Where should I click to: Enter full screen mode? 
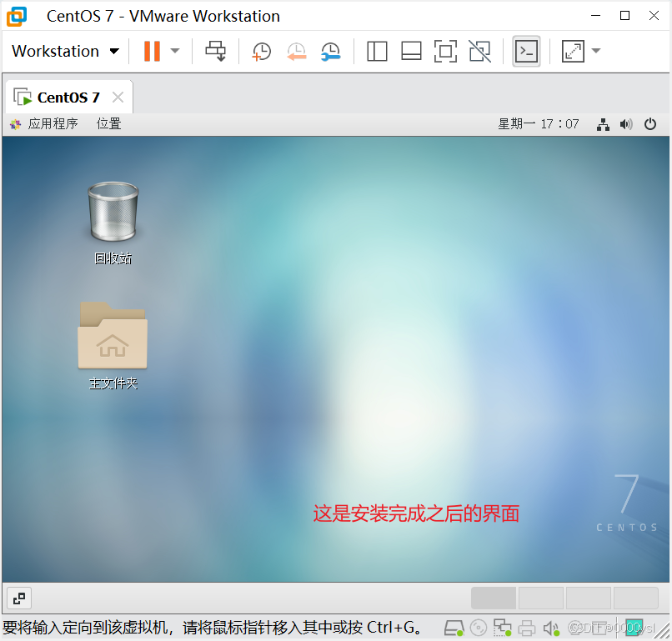446,51
